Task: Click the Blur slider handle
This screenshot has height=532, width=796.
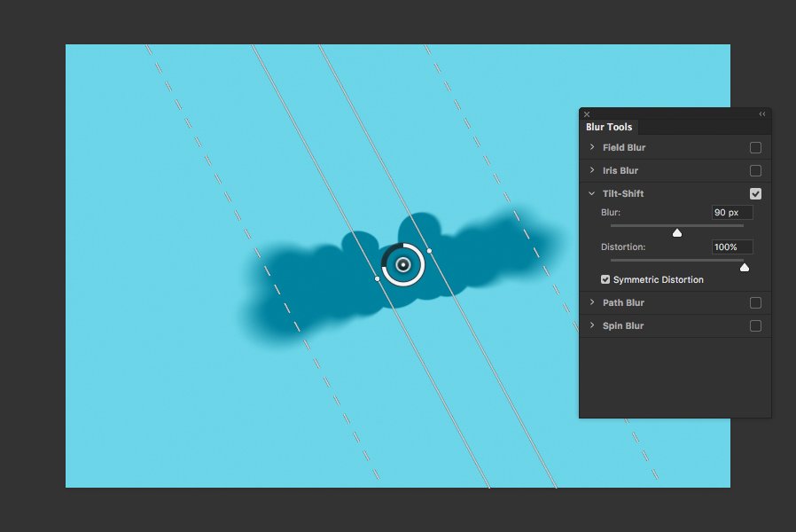Action: coord(677,232)
